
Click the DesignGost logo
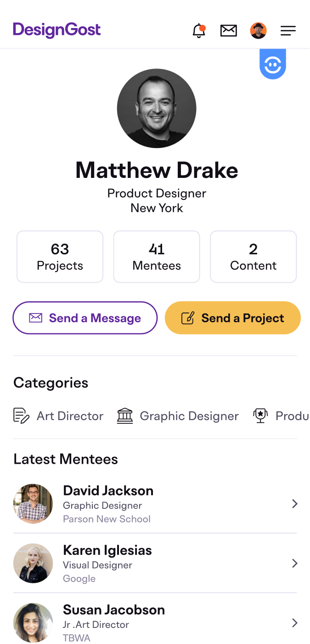[x=57, y=30]
